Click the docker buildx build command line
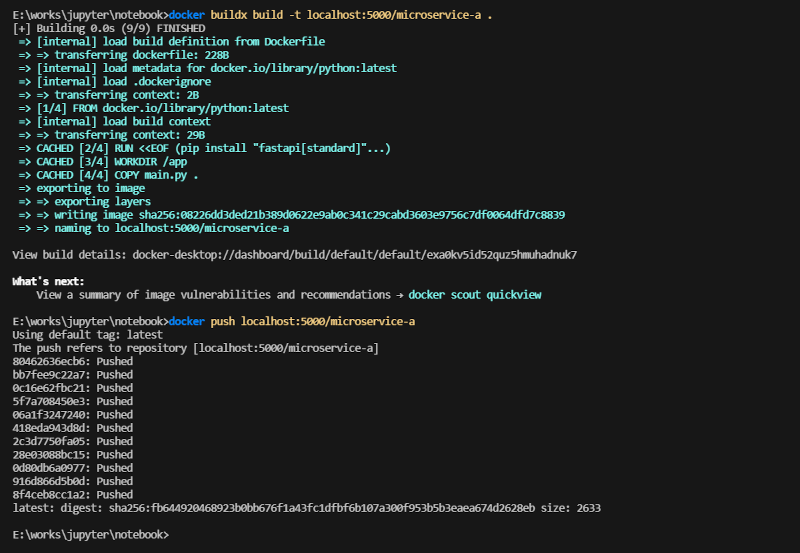The width and height of the screenshot is (800, 553). tap(253, 15)
